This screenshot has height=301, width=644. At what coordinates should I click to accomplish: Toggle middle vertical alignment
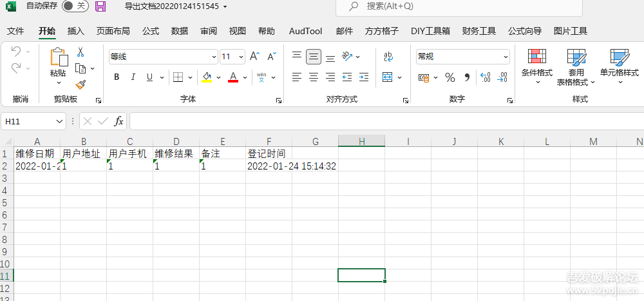[314, 56]
